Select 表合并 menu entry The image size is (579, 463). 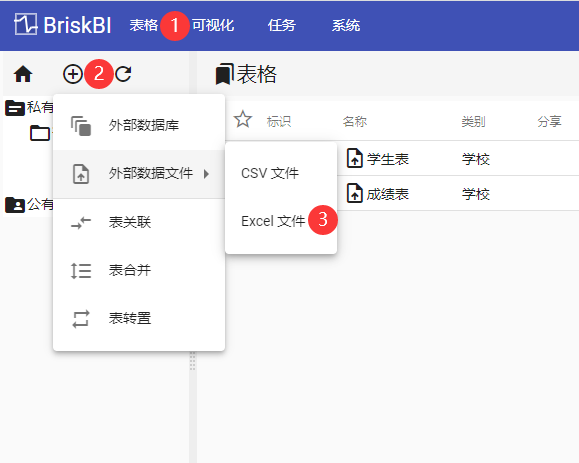tap(139, 270)
